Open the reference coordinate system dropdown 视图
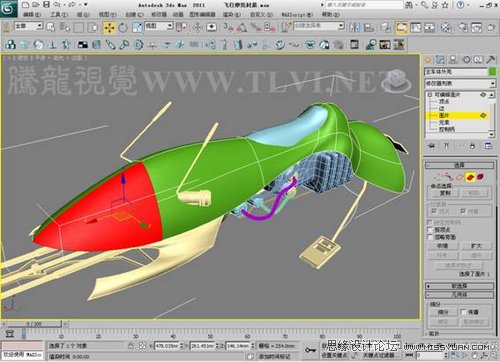 [159, 26]
